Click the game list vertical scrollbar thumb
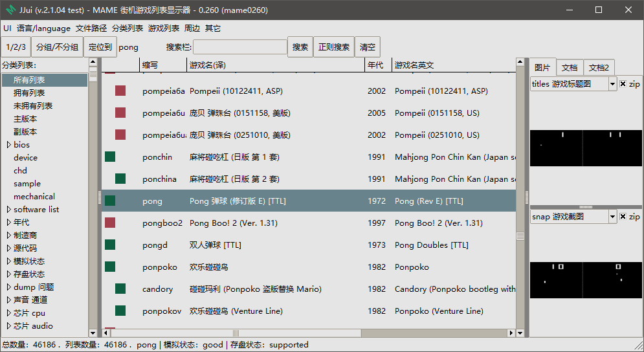Image resolution: width=644 pixels, height=352 pixels. click(520, 236)
